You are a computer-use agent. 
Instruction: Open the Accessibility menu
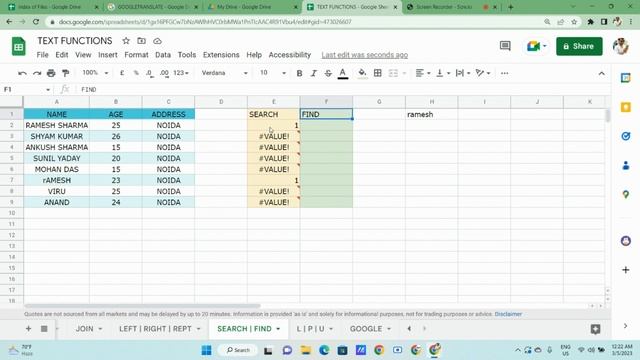point(290,55)
